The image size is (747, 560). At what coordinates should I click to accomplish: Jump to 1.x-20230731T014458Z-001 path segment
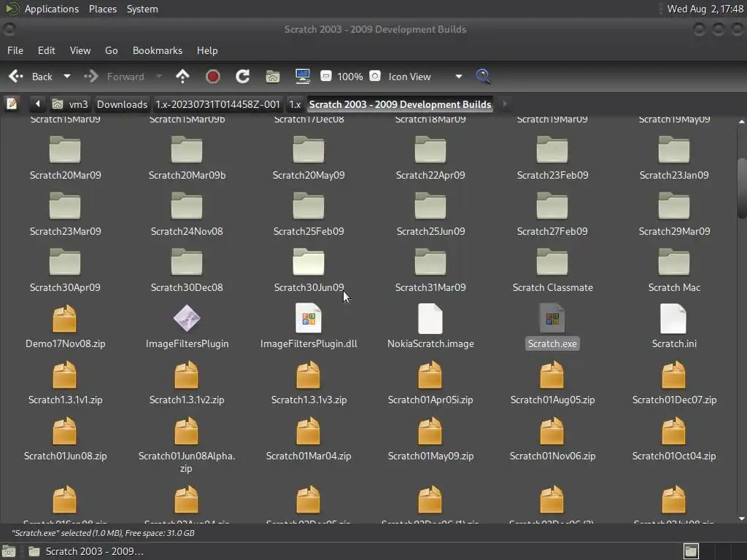(217, 104)
